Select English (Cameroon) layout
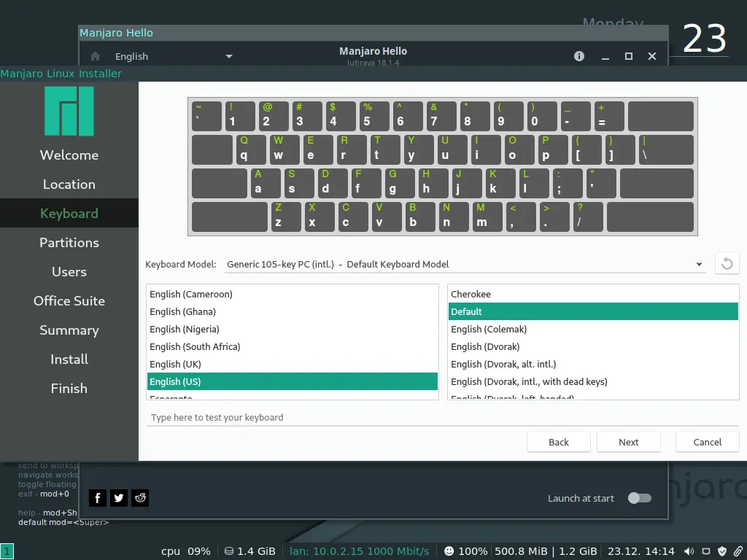The width and height of the screenshot is (747, 560). pos(293,295)
